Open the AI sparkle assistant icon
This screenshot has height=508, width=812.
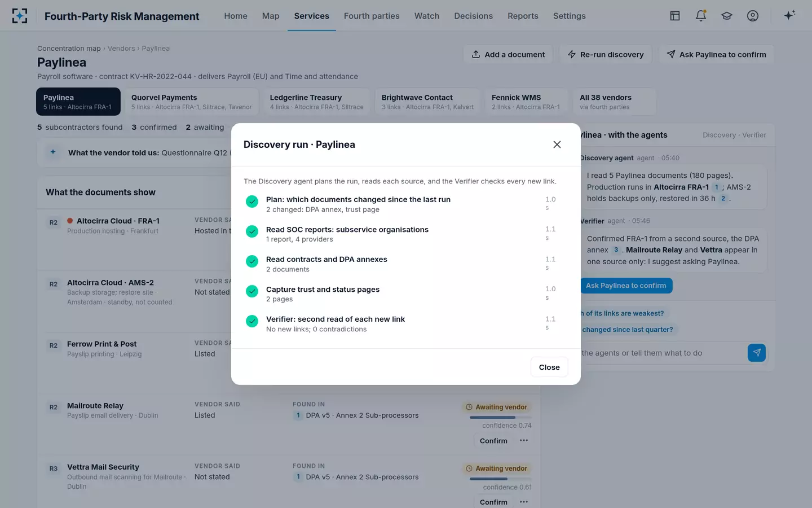pos(789,15)
